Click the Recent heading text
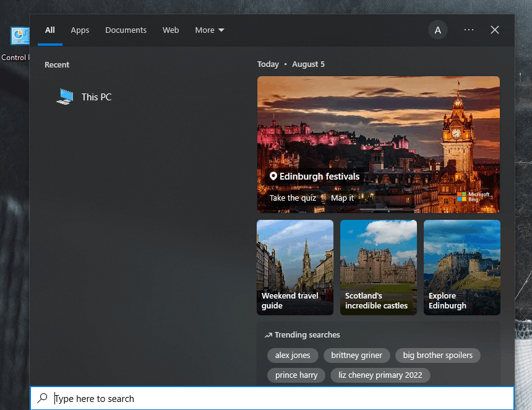Image resolution: width=532 pixels, height=410 pixels. [57, 64]
